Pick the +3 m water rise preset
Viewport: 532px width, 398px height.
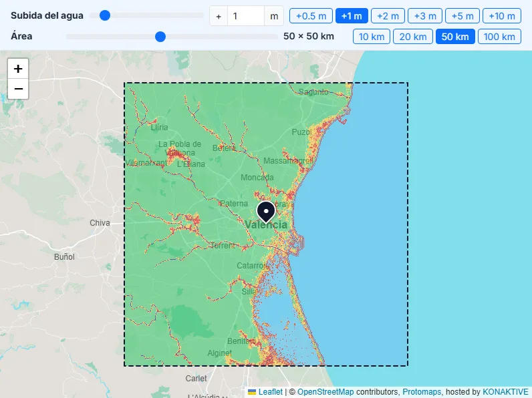[425, 16]
